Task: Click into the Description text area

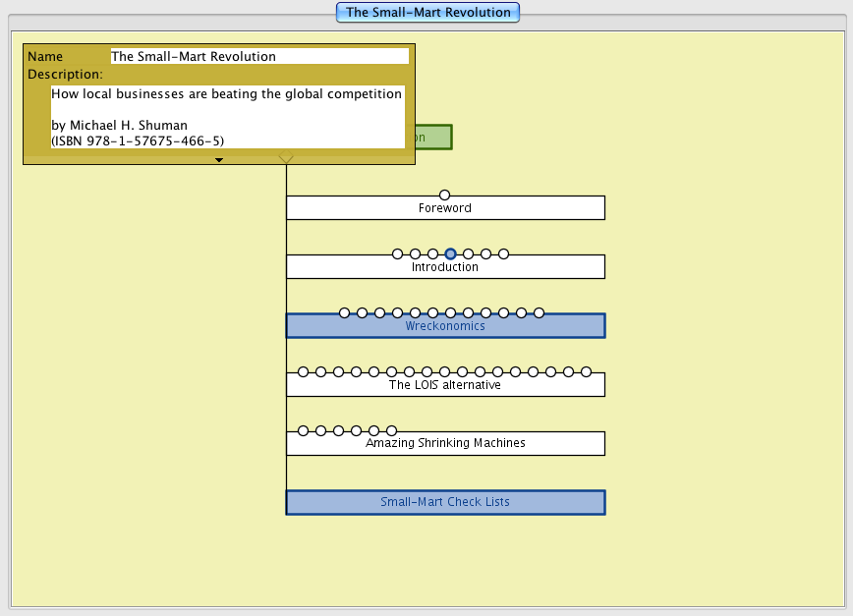Action: coord(227,117)
